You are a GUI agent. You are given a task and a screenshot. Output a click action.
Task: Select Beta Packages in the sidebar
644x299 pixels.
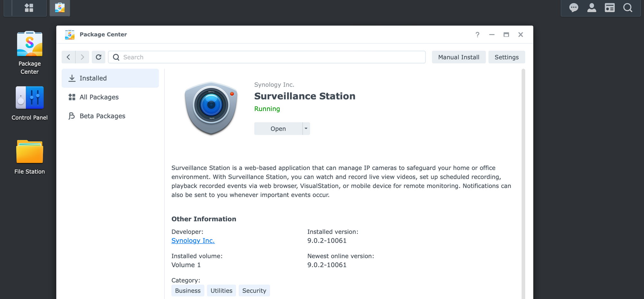pos(110,116)
